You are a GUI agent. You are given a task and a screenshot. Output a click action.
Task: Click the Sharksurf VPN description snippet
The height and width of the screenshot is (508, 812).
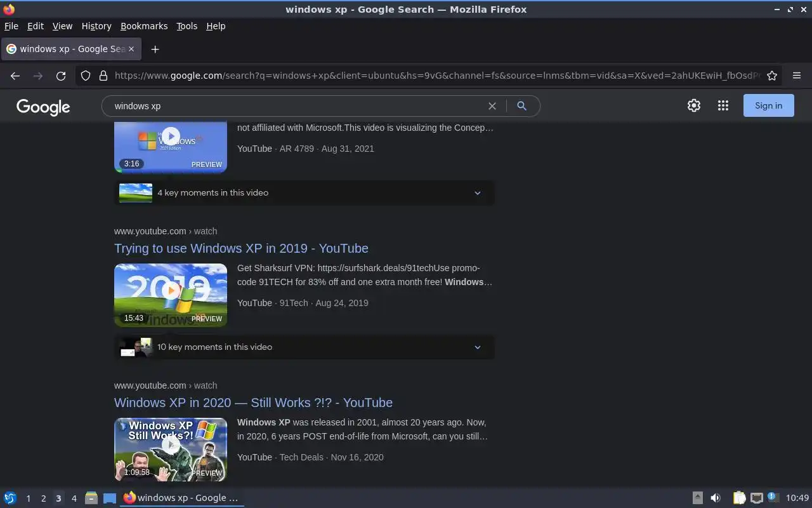pos(365,275)
